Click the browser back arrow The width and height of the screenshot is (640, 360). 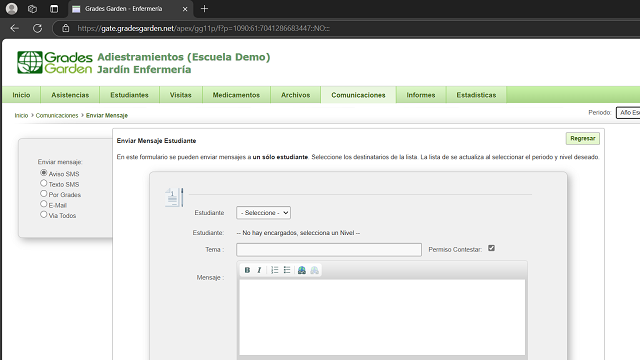15,28
